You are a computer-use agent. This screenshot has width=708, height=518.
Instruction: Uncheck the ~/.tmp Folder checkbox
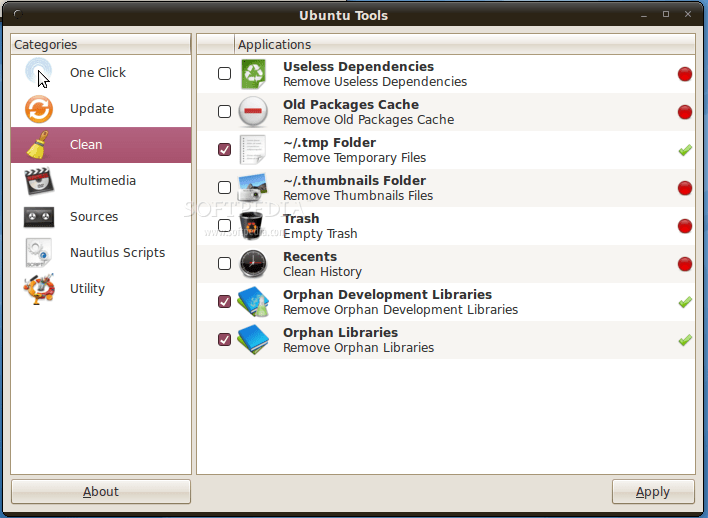pos(224,149)
